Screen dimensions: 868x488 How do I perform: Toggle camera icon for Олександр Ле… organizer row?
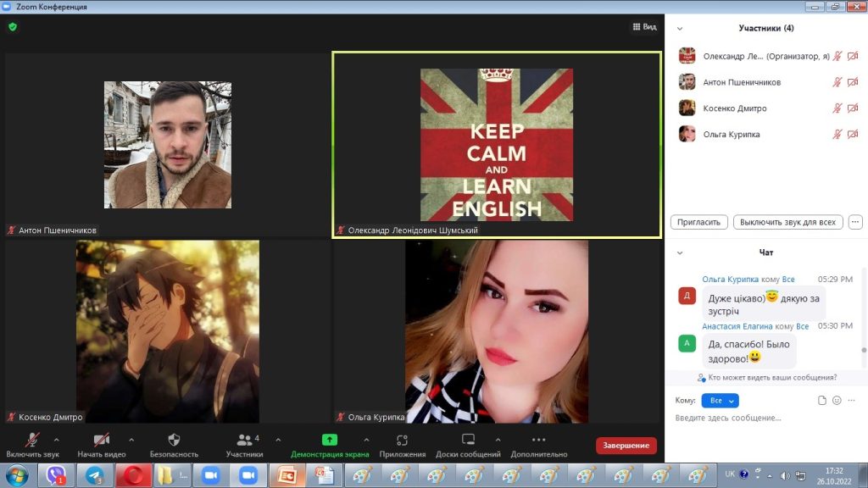853,56
